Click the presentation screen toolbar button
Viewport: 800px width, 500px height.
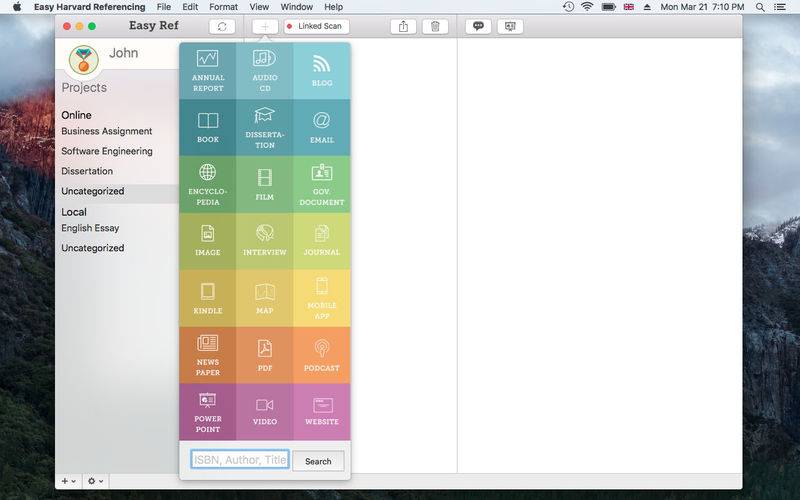point(510,27)
